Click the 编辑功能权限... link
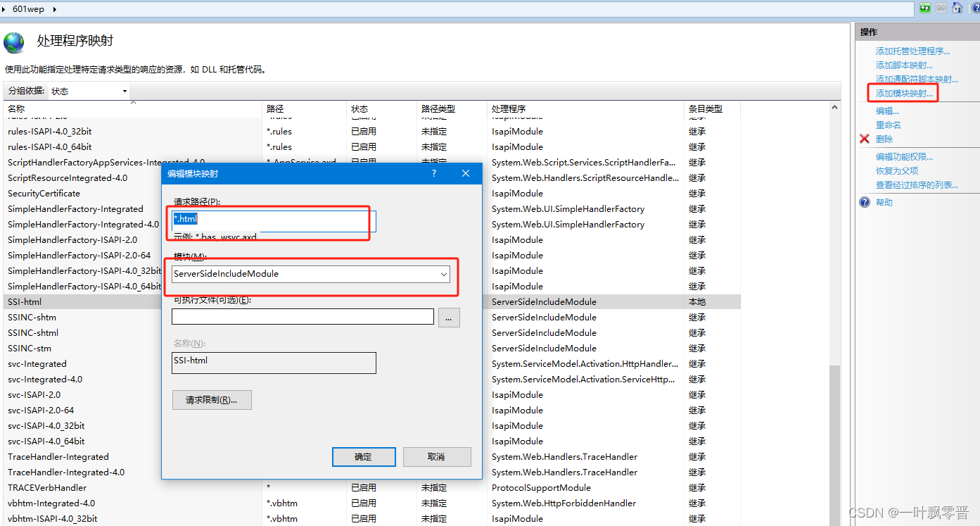The image size is (980, 526). [904, 157]
